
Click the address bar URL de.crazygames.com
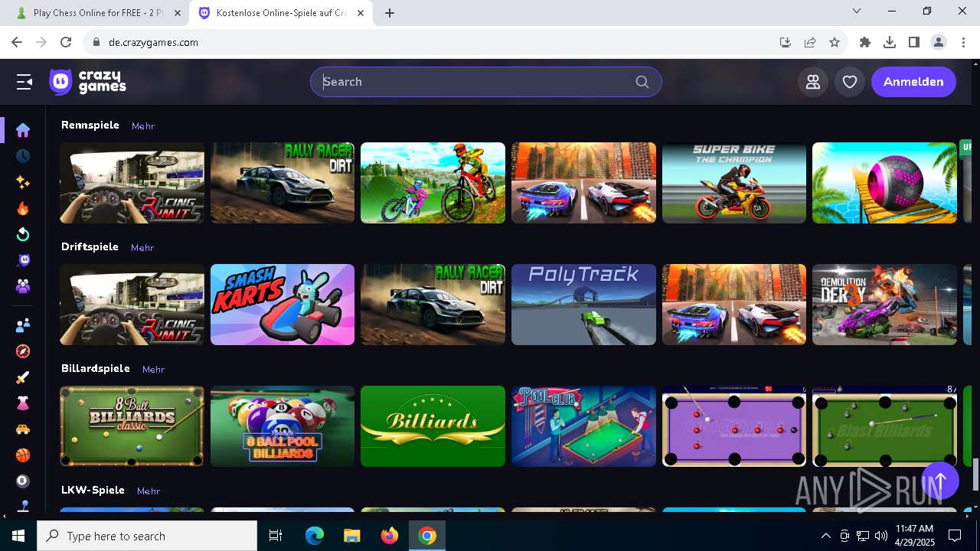pyautogui.click(x=153, y=42)
